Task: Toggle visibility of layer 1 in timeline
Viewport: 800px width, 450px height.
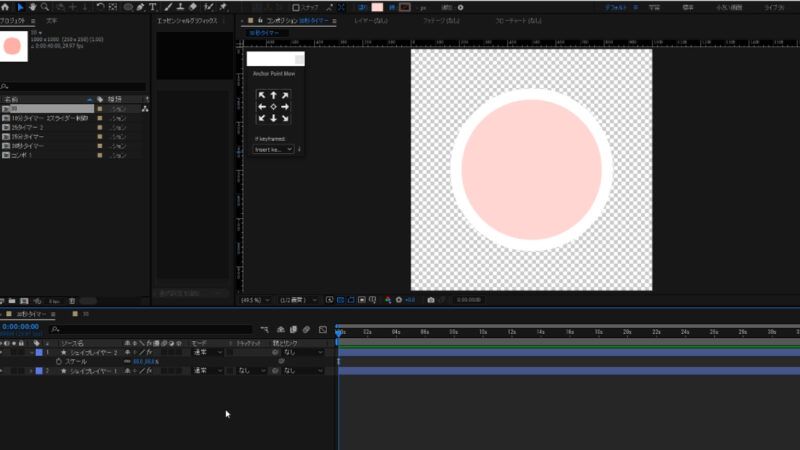Action: click(x=4, y=352)
